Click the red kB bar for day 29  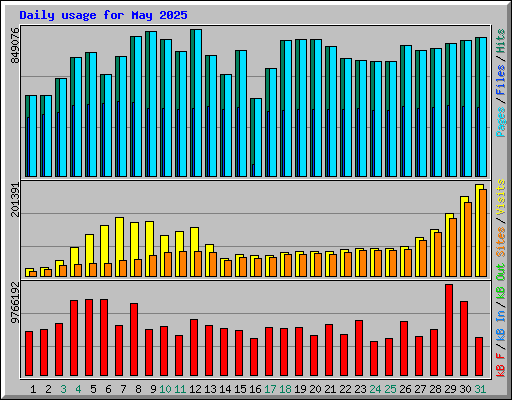(x=449, y=330)
